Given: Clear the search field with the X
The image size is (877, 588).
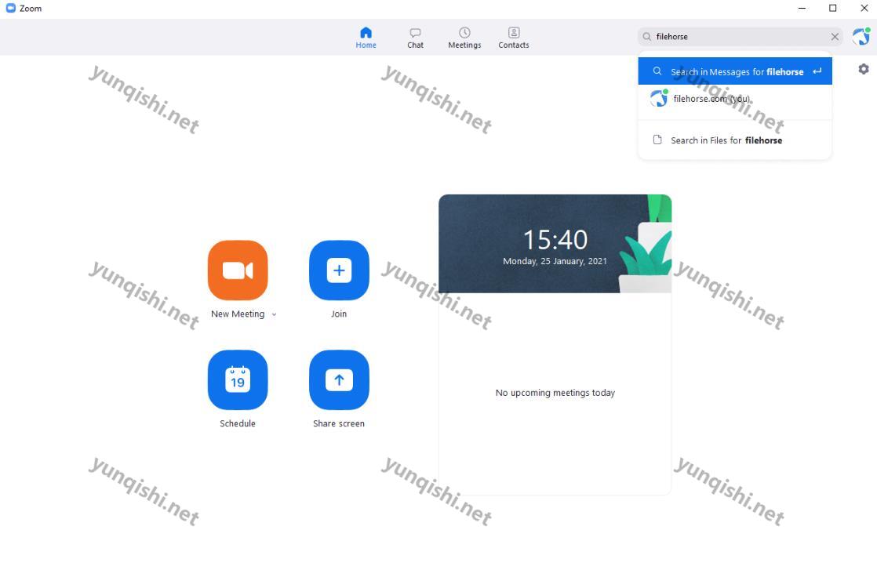Looking at the screenshot, I should tap(835, 37).
